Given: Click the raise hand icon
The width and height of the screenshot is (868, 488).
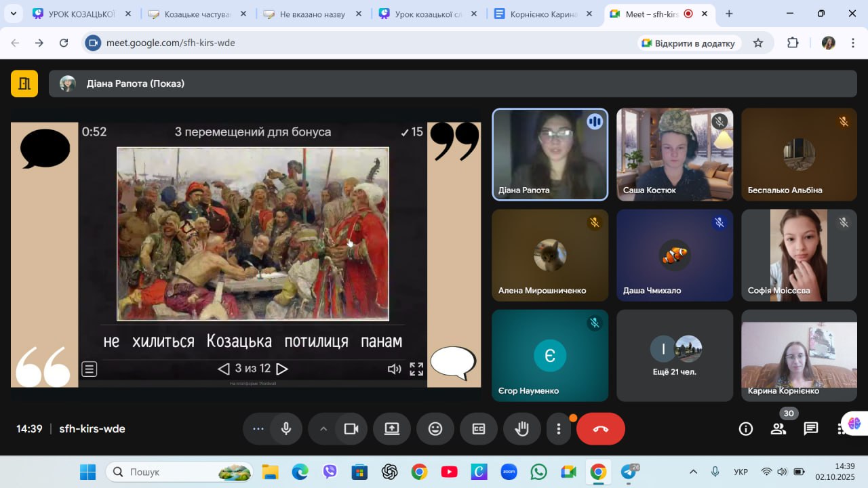Looking at the screenshot, I should point(521,428).
